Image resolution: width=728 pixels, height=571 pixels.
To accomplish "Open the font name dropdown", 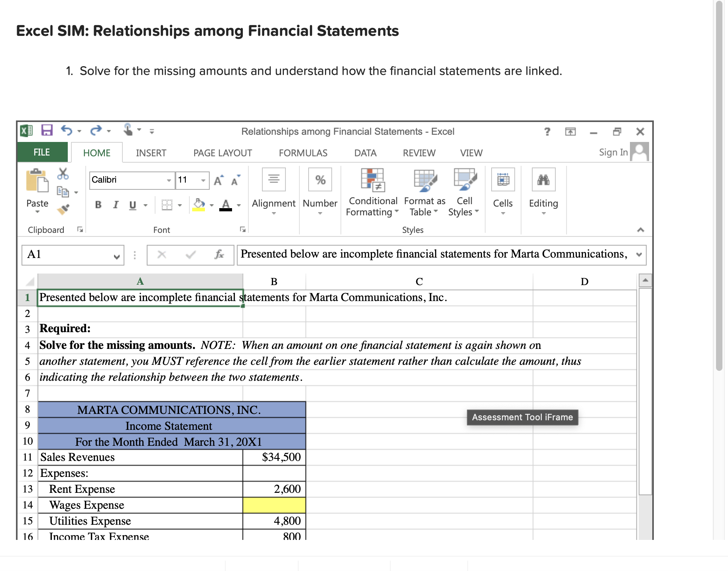I will (169, 180).
